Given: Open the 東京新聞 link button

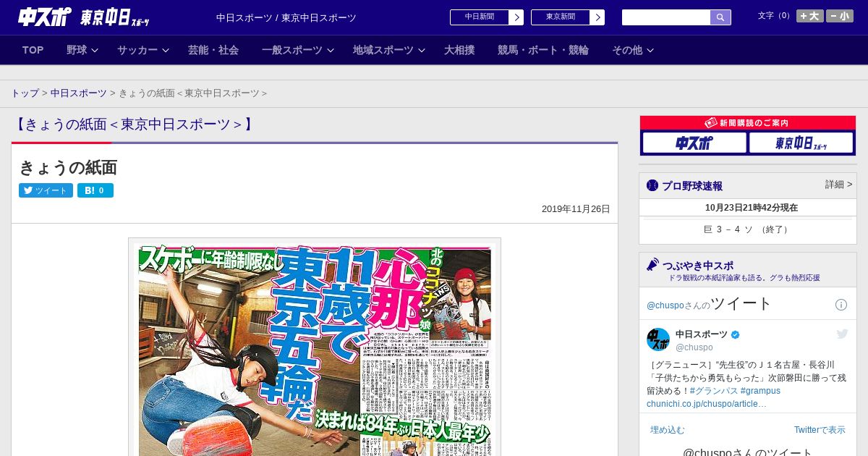Looking at the screenshot, I should click(561, 17).
